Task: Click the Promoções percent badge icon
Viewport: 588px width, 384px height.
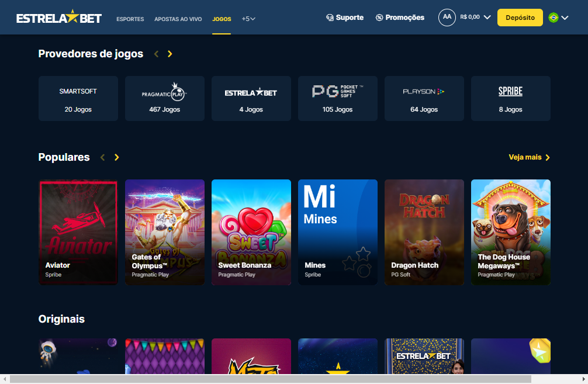Action: (379, 18)
